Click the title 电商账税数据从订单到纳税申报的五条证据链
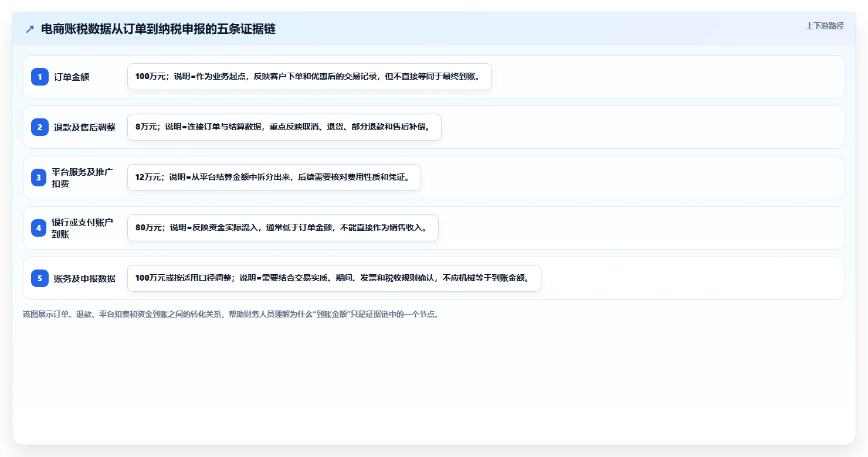The image size is (868, 457). click(x=158, y=29)
